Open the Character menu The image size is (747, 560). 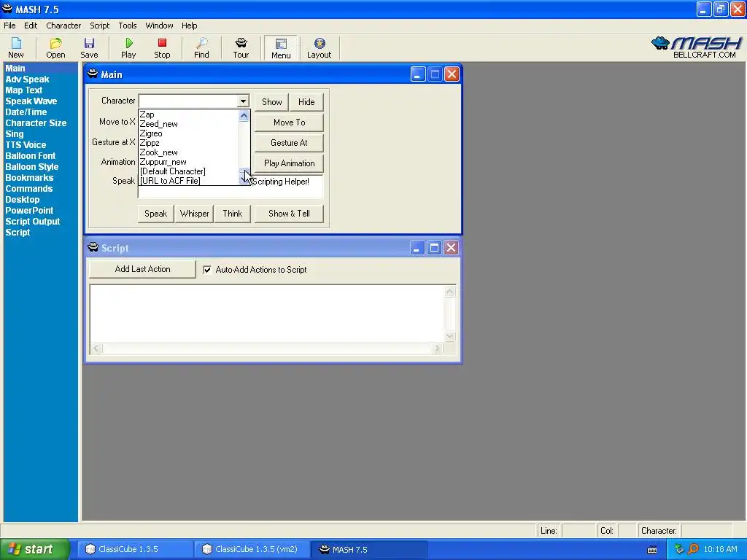[63, 26]
